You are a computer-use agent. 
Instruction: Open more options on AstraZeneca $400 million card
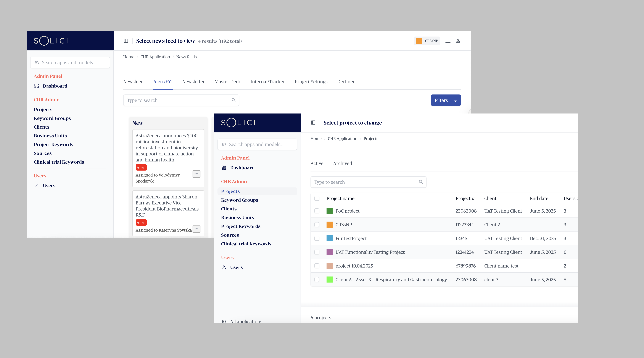pos(196,174)
